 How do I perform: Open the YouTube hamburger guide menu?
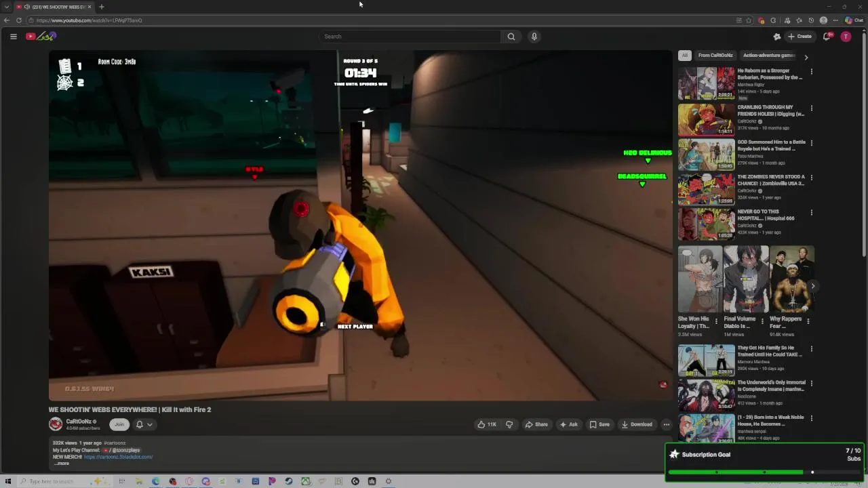click(x=13, y=37)
